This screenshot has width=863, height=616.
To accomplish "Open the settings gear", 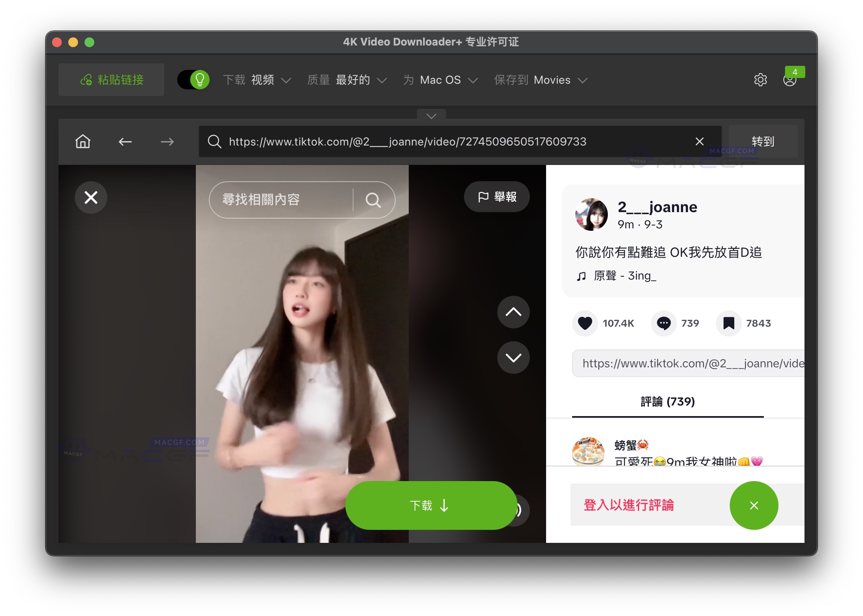I will pos(760,80).
